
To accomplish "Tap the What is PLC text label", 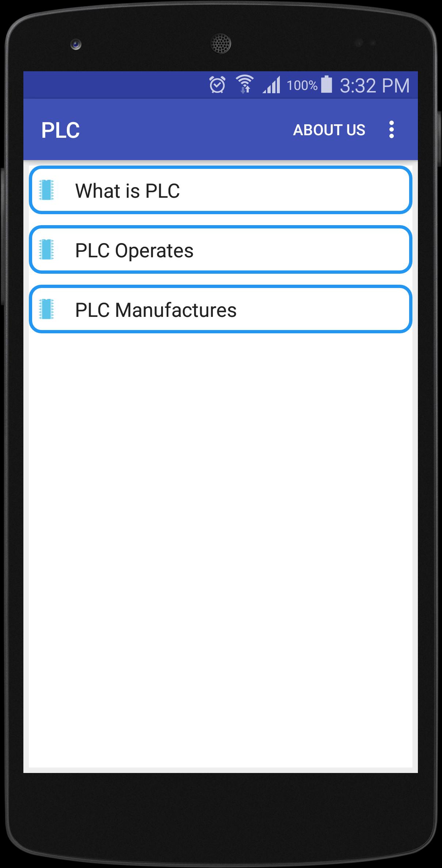I will coord(127,191).
